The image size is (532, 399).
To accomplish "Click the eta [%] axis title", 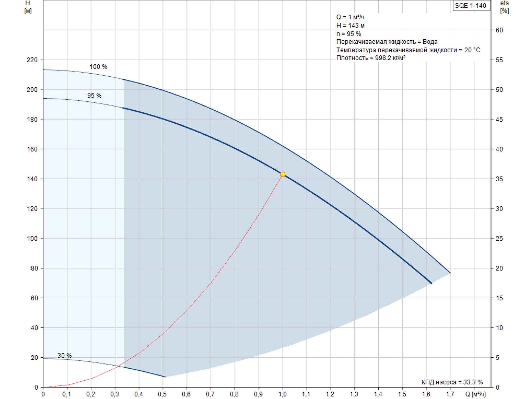I will [504, 7].
